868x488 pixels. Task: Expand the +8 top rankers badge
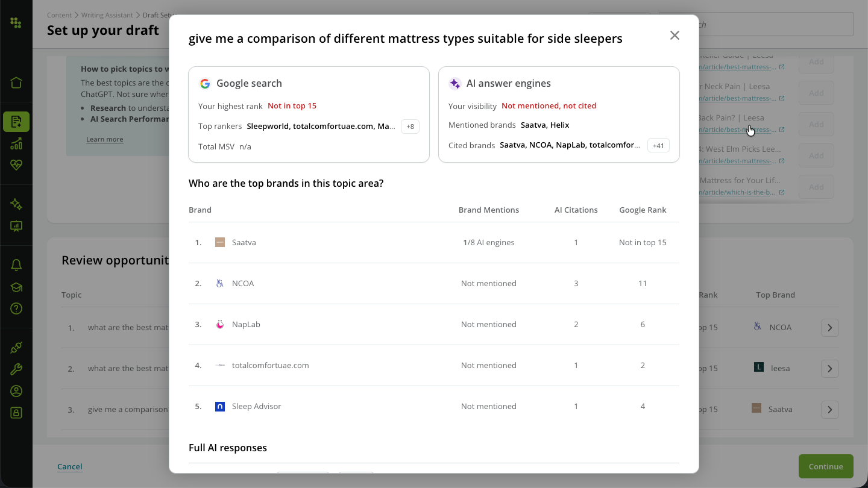coord(410,127)
